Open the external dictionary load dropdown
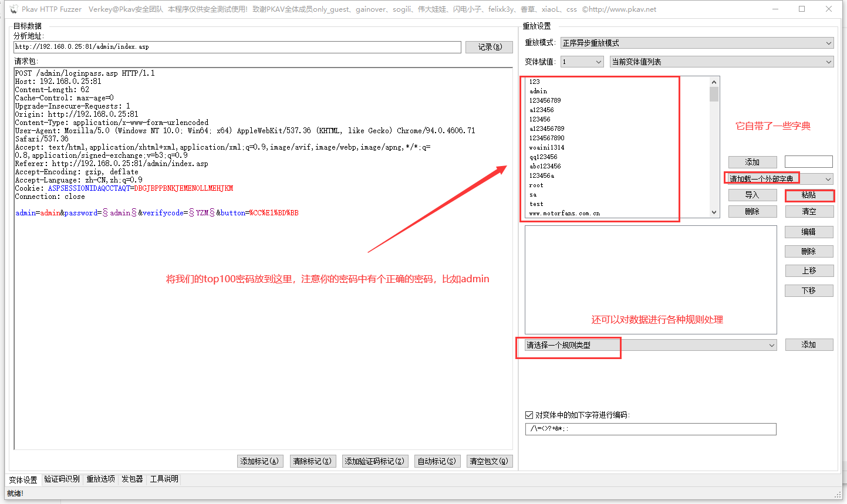The width and height of the screenshot is (847, 504). (x=780, y=179)
